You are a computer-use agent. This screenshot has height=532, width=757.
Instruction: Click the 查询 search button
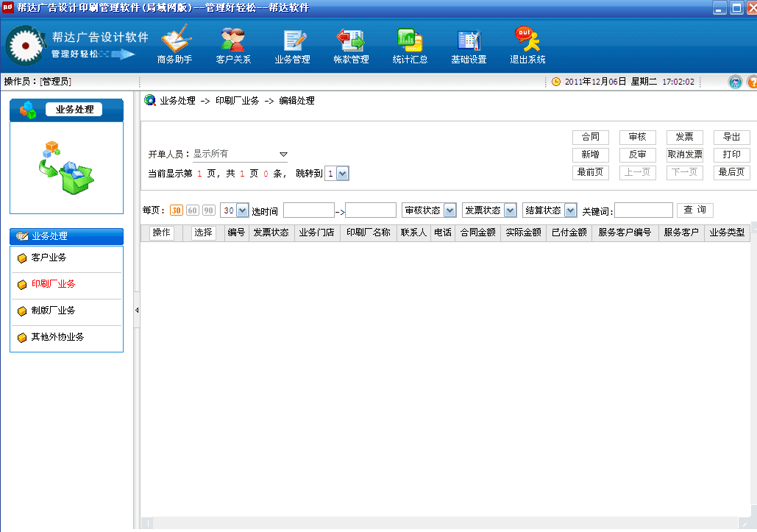(x=695, y=210)
